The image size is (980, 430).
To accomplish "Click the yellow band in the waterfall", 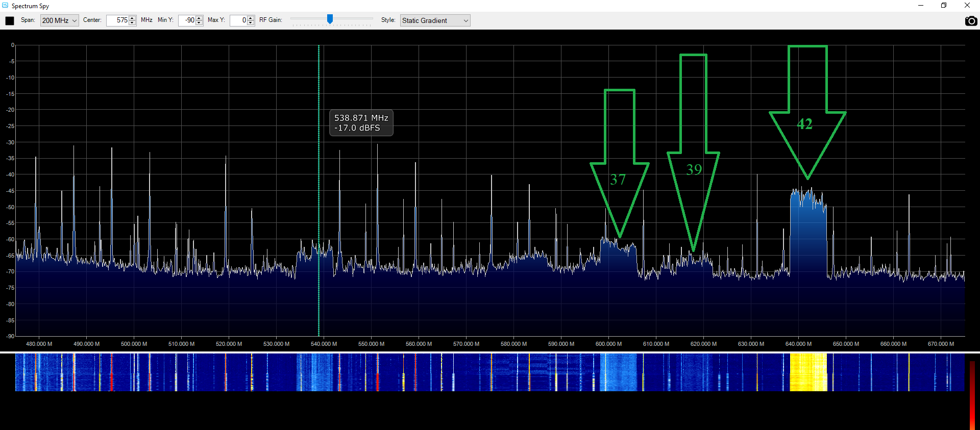I will pyautogui.click(x=808, y=372).
